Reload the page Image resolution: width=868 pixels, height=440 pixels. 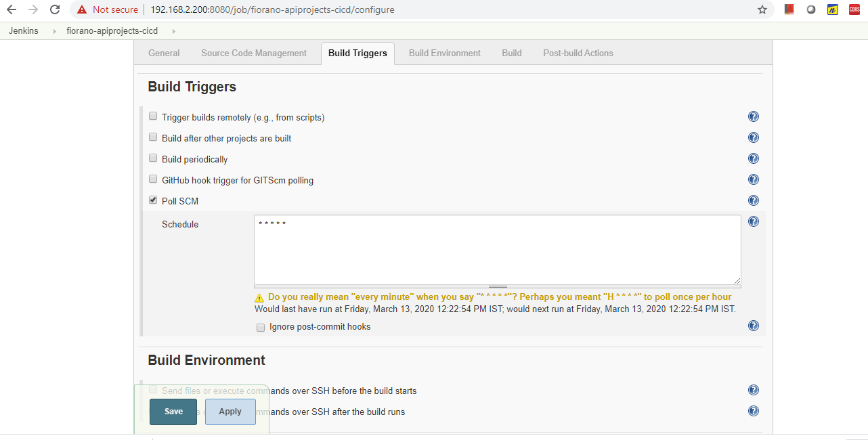click(55, 9)
